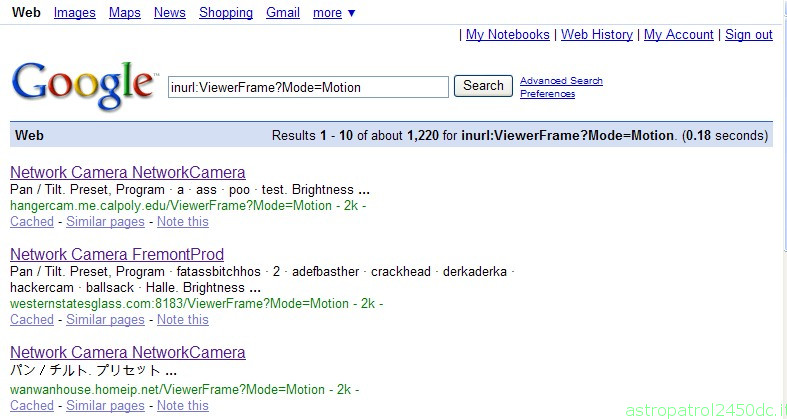Screen dimensions: 787x419
Task: Open Network Camera FremontProd result
Action: 117,254
